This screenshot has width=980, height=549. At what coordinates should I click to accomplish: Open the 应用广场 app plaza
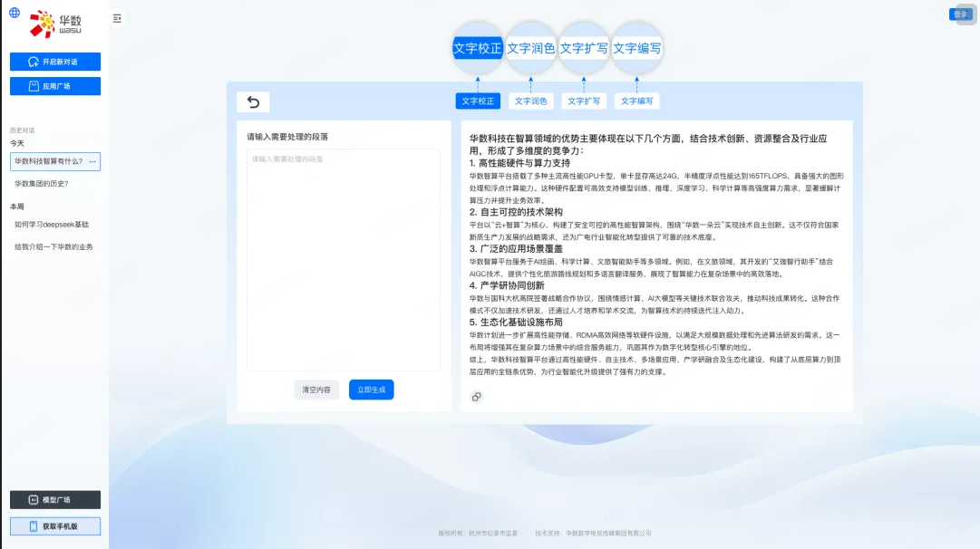pos(55,86)
